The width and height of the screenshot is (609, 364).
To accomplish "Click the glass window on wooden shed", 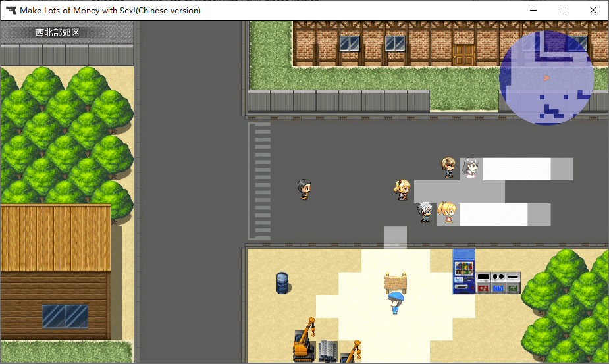I will point(65,316).
